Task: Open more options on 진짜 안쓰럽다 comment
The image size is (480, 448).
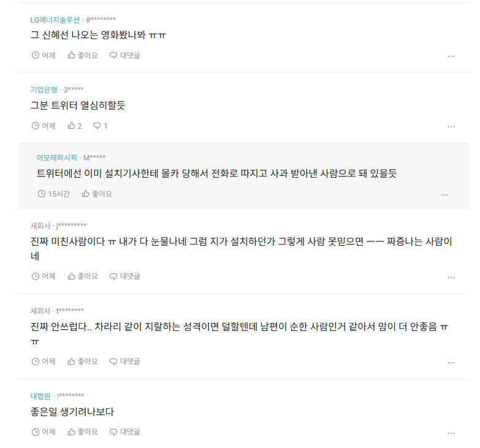Action: click(x=451, y=363)
